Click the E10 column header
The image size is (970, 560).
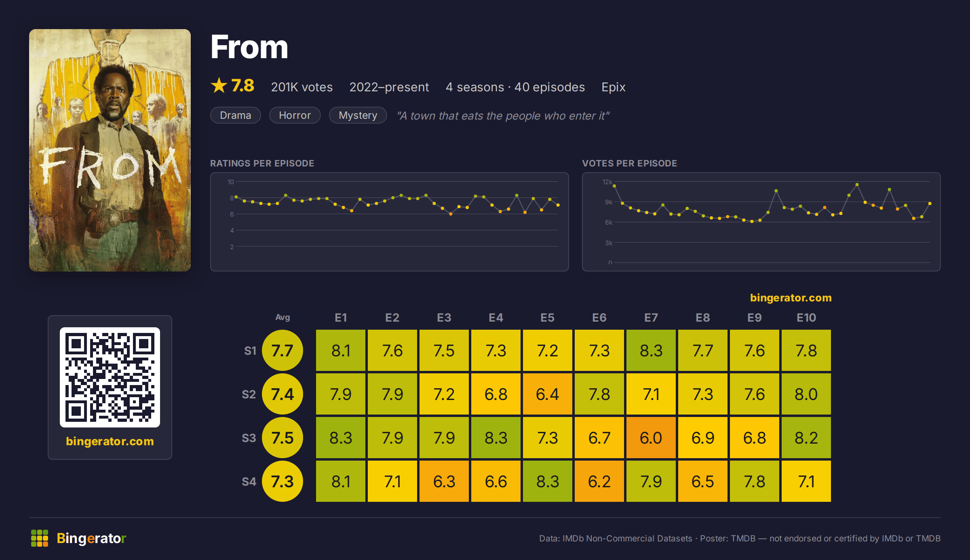click(x=806, y=318)
